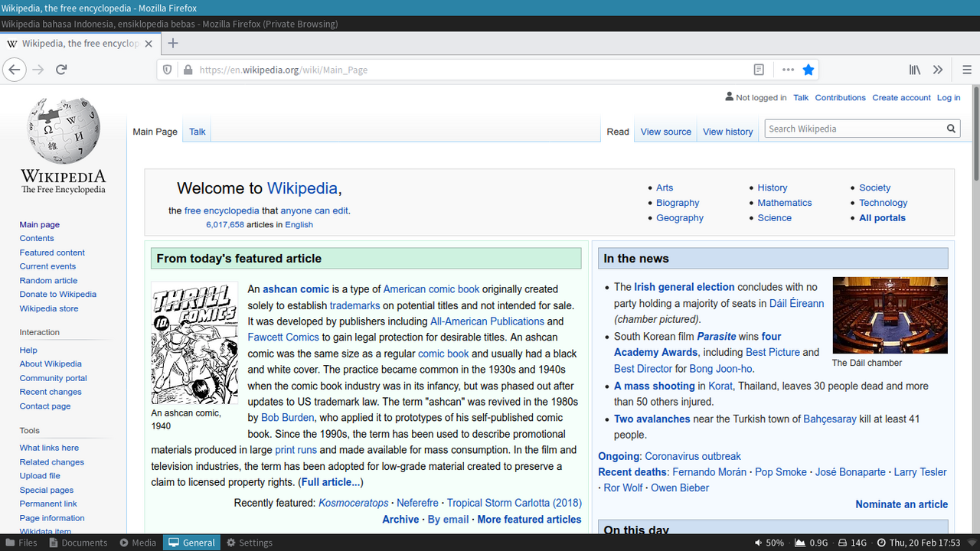980x551 pixels.
Task: Open Kosmoceratops recently featured link
Action: [354, 503]
